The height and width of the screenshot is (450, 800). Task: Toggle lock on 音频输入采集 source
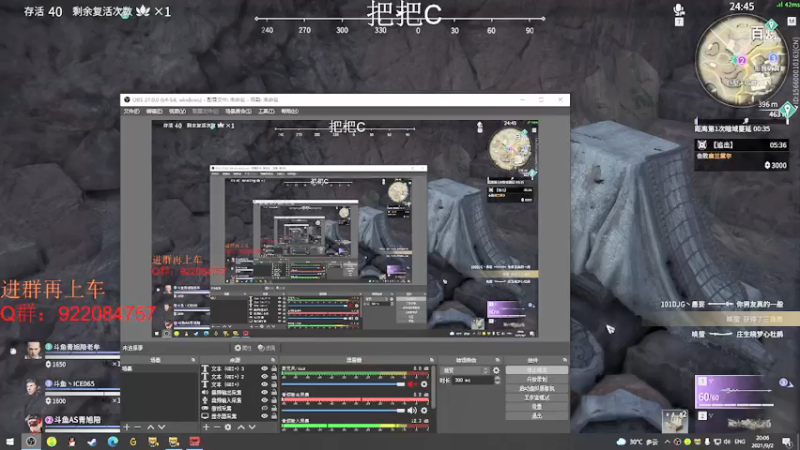[x=274, y=400]
